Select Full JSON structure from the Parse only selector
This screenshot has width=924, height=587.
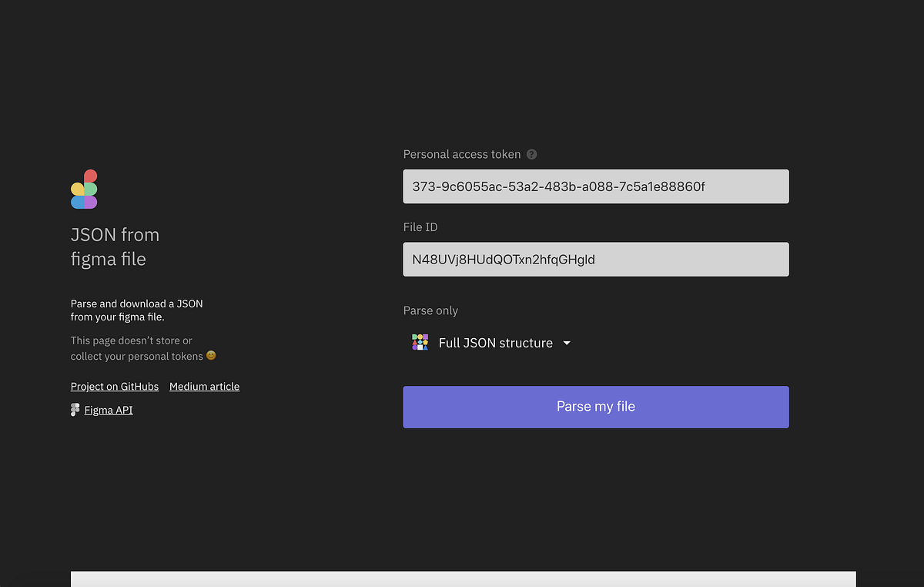(x=495, y=342)
